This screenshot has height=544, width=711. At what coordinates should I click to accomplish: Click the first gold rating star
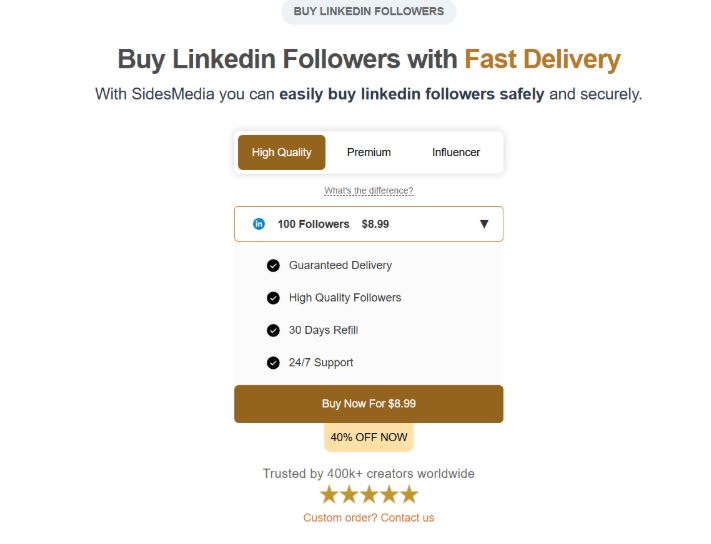pos(329,494)
